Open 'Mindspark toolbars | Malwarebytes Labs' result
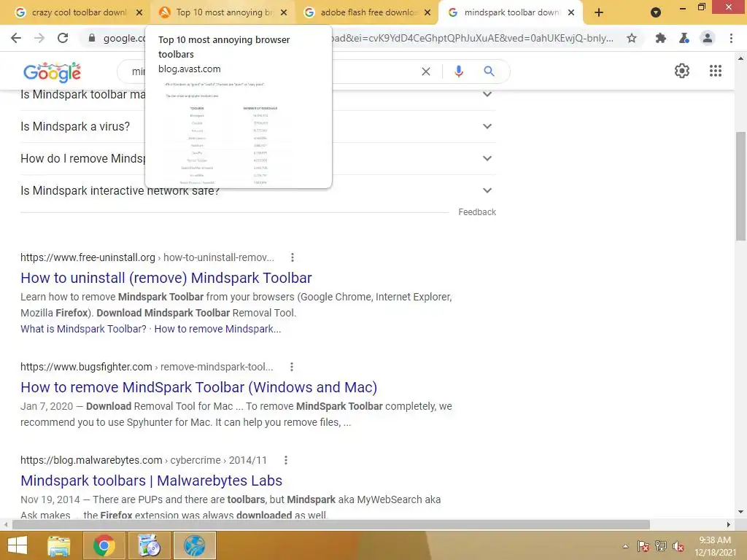 pos(152,481)
